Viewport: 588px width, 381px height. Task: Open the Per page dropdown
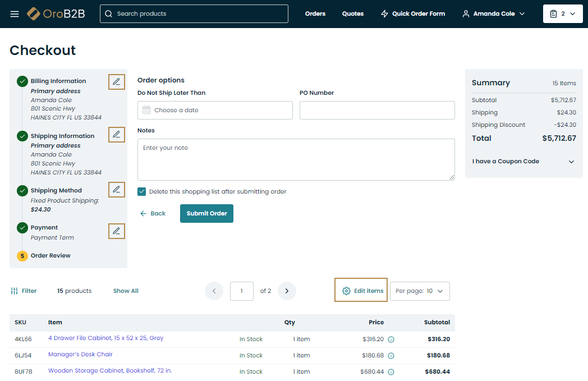(419, 291)
